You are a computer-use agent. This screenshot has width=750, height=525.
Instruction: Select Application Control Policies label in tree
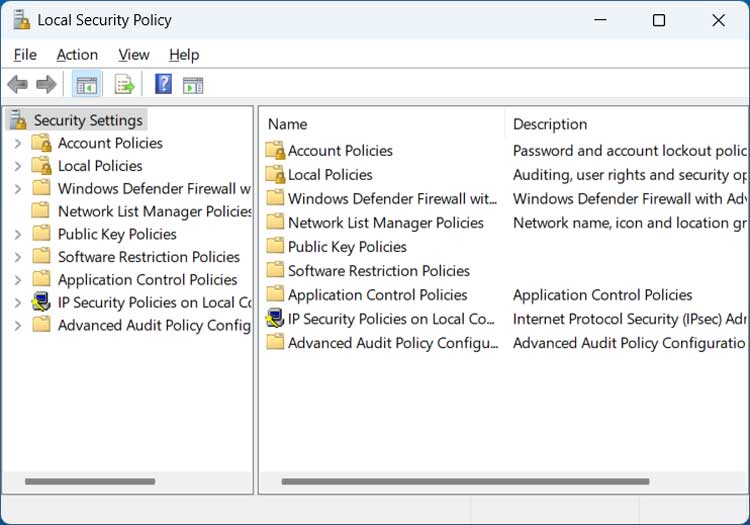click(148, 280)
